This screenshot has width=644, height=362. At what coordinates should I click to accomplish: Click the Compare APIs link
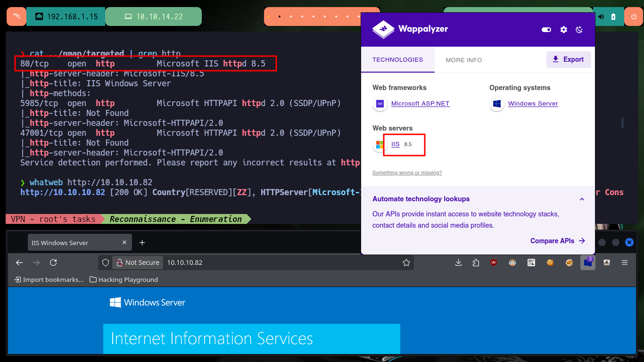tap(558, 241)
